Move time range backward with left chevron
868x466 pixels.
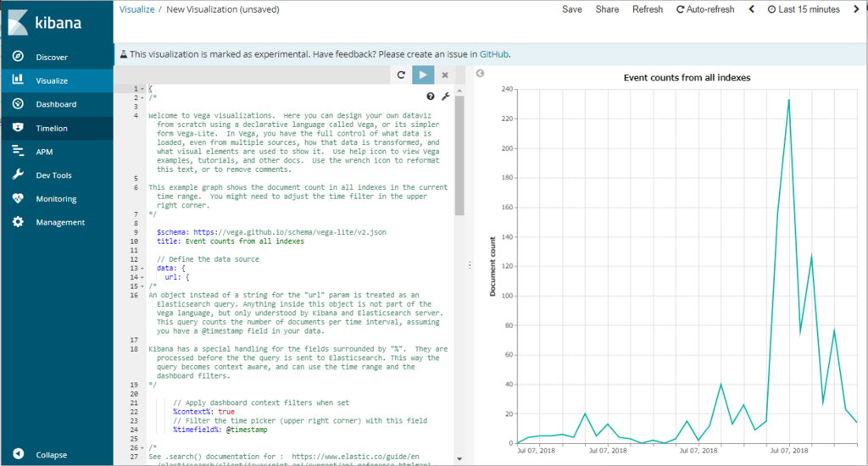(x=752, y=8)
